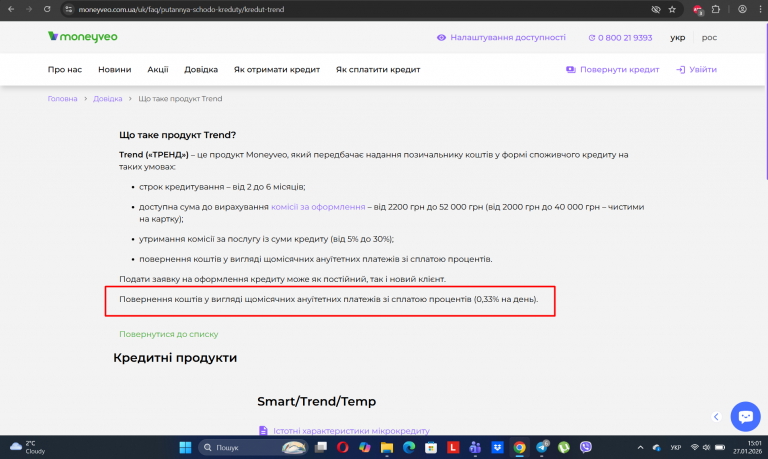This screenshot has width=768, height=459.
Task: Switch to Chrome in taskbar
Action: 519,447
